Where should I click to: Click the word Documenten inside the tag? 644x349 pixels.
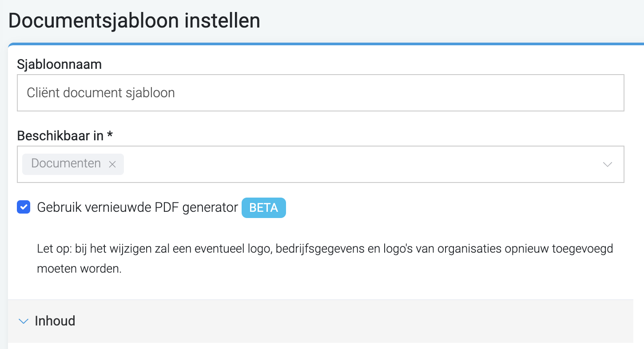pyautogui.click(x=66, y=163)
